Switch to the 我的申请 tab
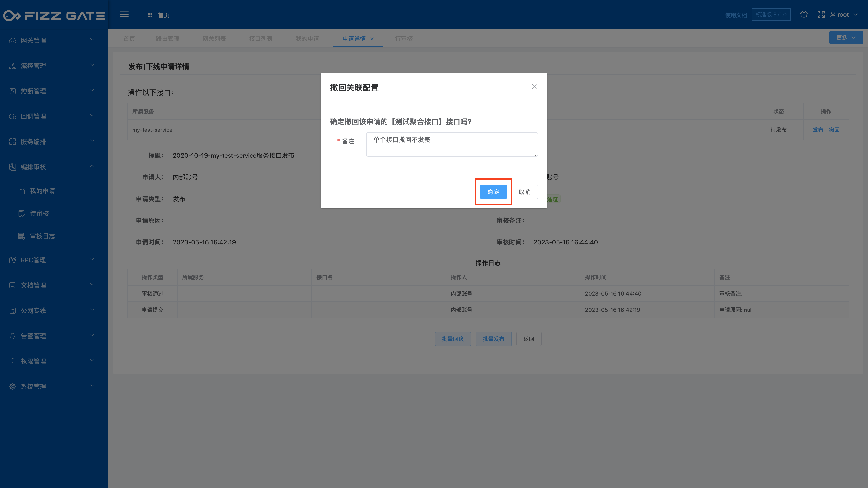868x488 pixels. point(307,38)
